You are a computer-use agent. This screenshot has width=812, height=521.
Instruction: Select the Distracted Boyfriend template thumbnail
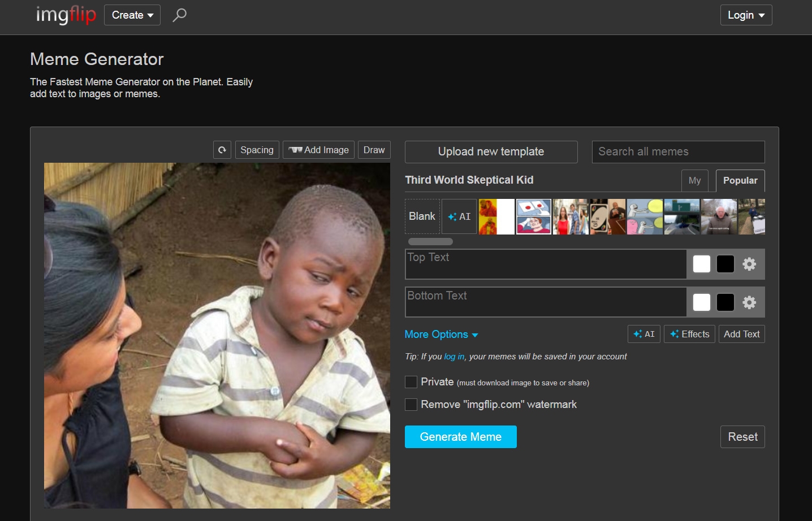click(x=571, y=216)
